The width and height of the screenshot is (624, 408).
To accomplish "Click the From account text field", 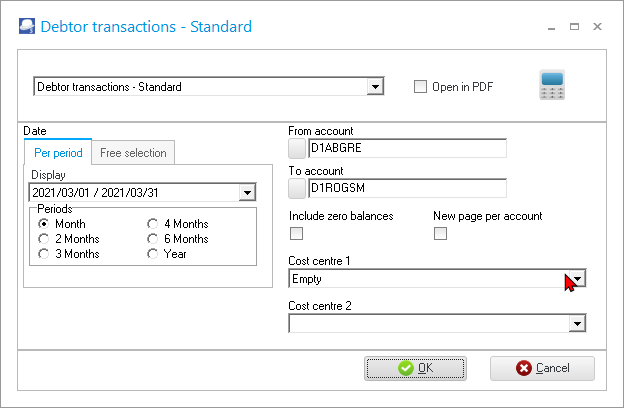I will (x=407, y=149).
